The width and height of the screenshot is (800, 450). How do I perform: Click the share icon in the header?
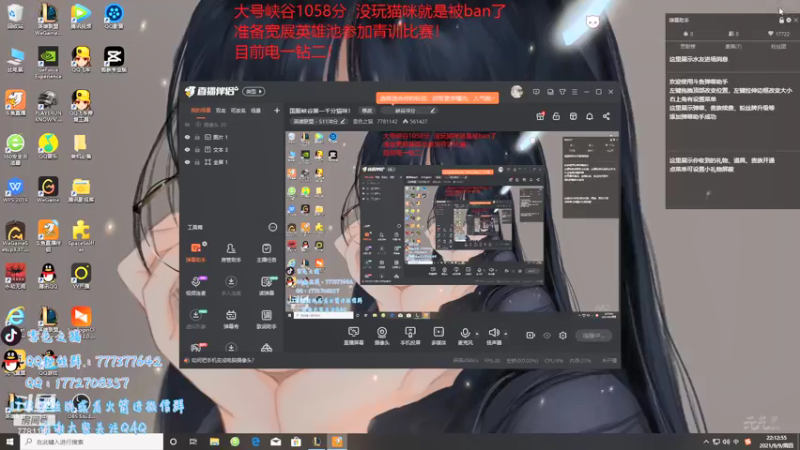coord(606,116)
